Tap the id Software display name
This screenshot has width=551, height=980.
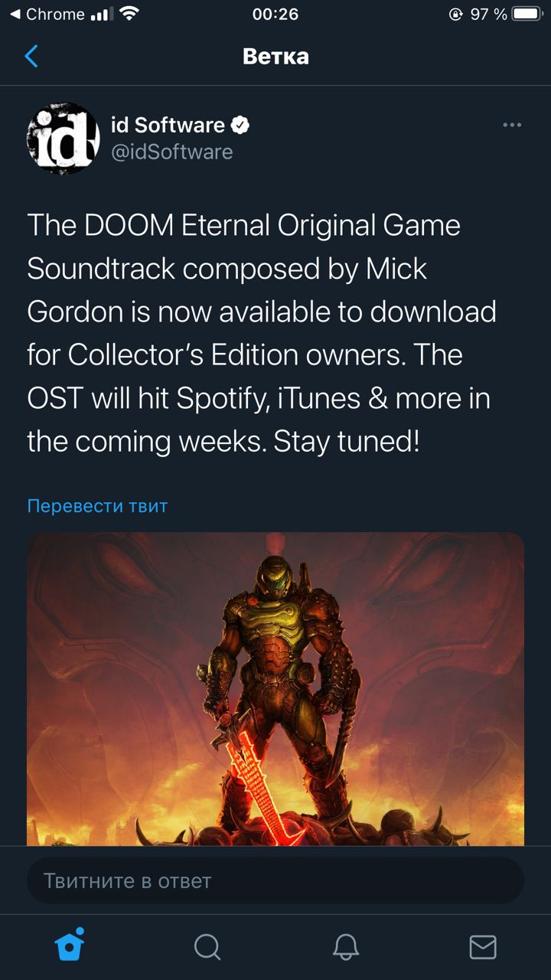click(168, 125)
